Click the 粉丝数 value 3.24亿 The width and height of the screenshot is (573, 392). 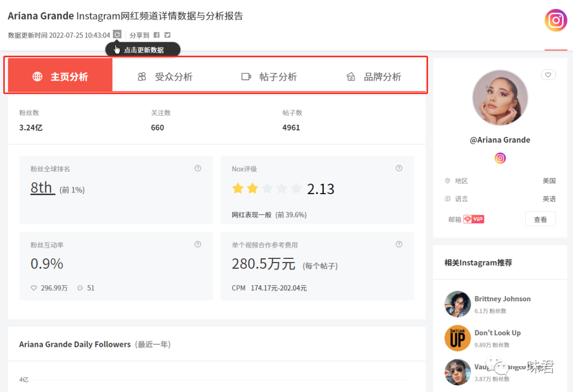coord(31,127)
